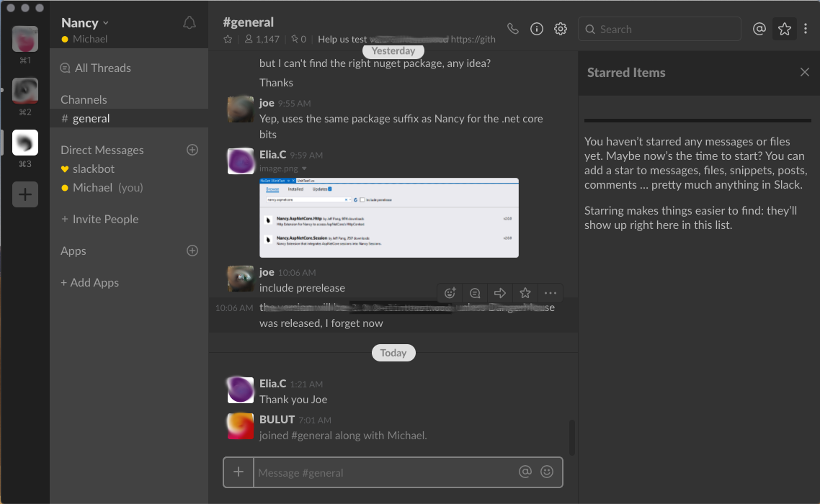This screenshot has height=504, width=820.
Task: Close the Starred Items panel
Action: click(804, 72)
